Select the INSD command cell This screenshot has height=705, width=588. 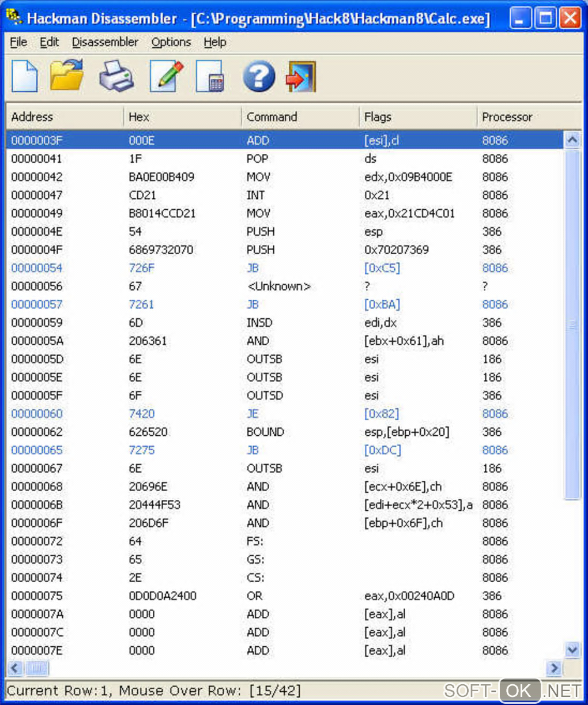point(259,323)
